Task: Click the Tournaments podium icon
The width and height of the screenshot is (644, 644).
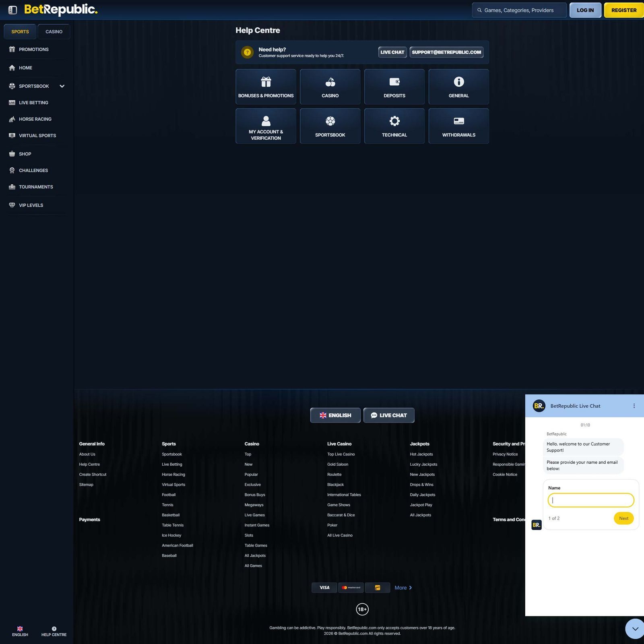Action: point(12,187)
